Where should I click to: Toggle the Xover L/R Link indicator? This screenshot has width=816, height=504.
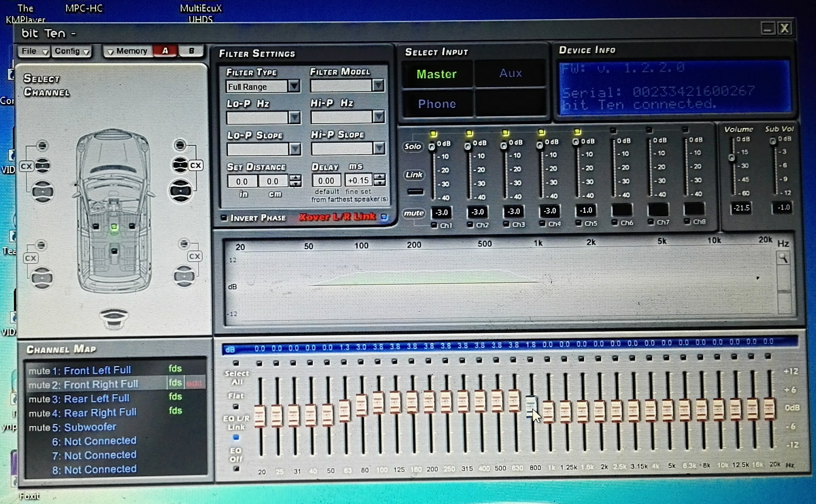pos(384,217)
